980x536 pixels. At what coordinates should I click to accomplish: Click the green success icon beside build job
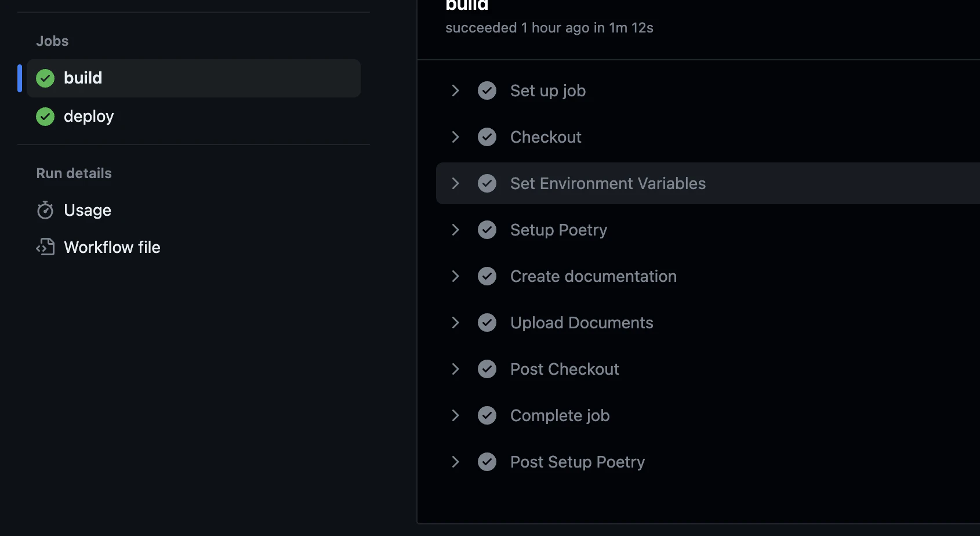[45, 78]
